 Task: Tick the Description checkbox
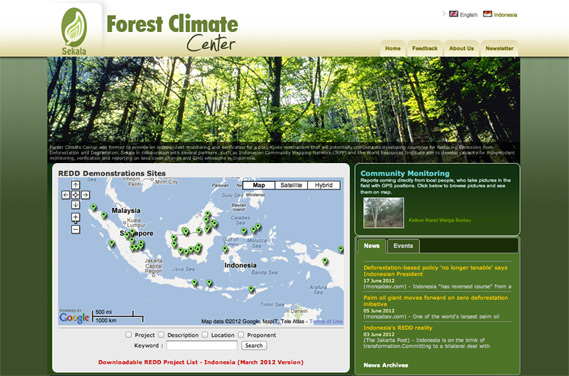pos(161,335)
